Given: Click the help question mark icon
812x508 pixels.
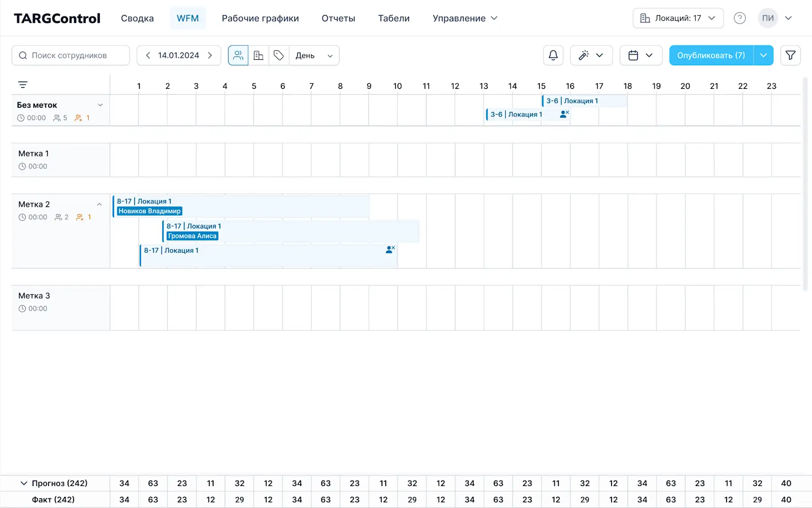Looking at the screenshot, I should point(739,18).
